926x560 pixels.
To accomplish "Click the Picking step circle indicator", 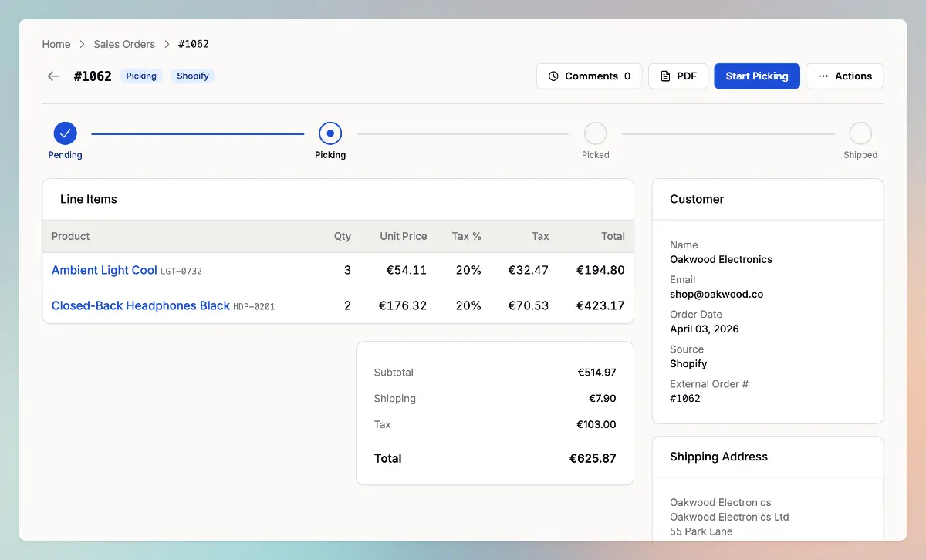I will click(330, 133).
